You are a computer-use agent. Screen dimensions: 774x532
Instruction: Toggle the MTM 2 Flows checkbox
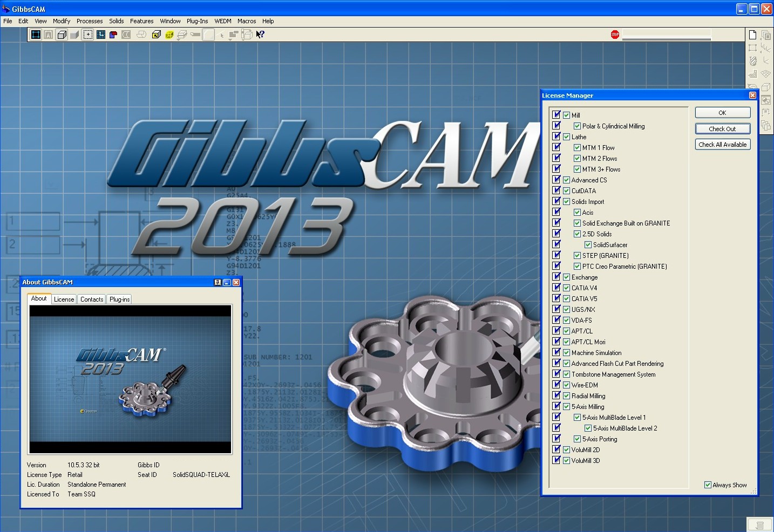click(x=577, y=159)
